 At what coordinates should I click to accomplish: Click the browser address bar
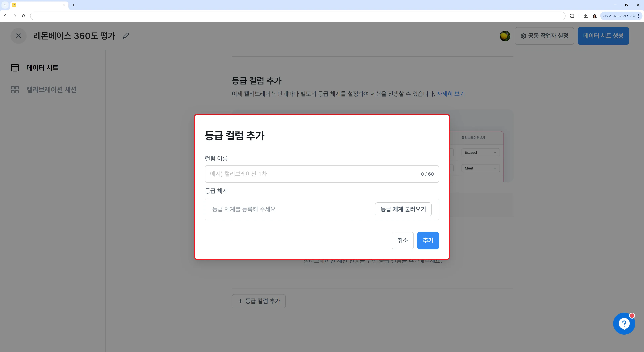click(x=298, y=16)
